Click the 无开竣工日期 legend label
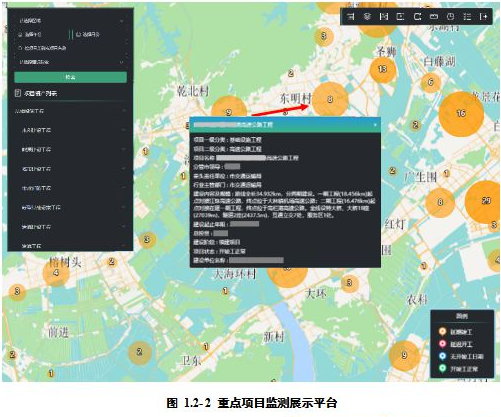The width and height of the screenshot is (501, 417). [467, 357]
